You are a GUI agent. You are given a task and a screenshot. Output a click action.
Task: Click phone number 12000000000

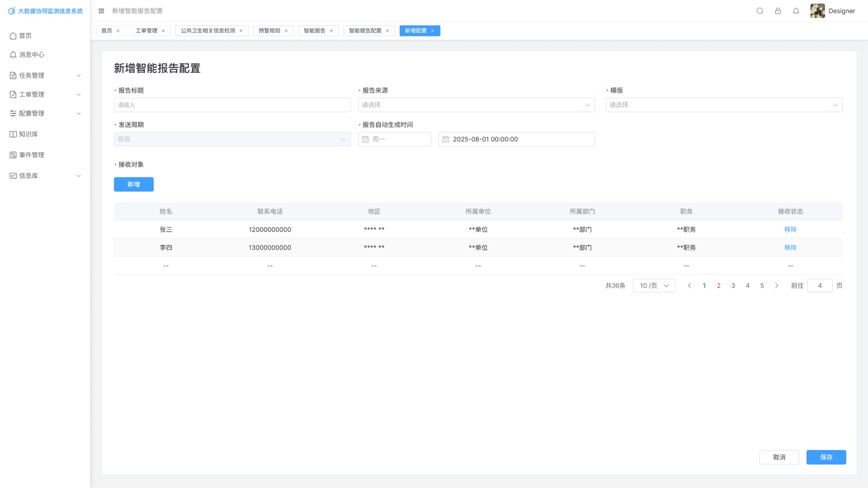click(x=270, y=229)
